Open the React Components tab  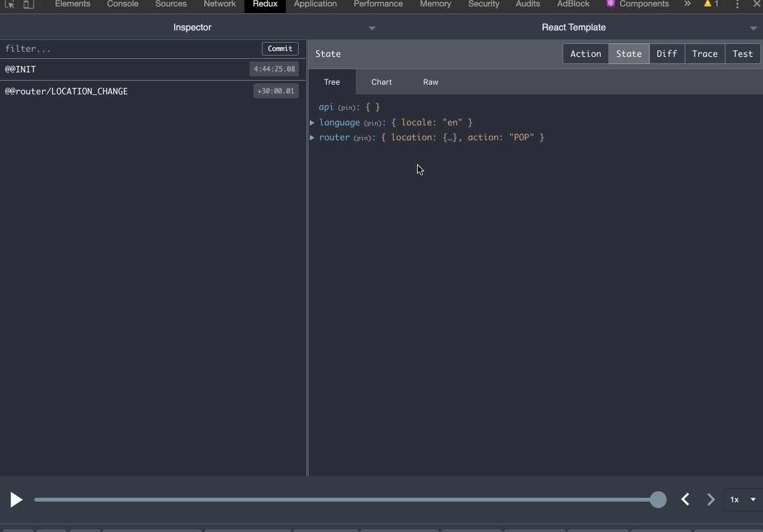pos(638,4)
